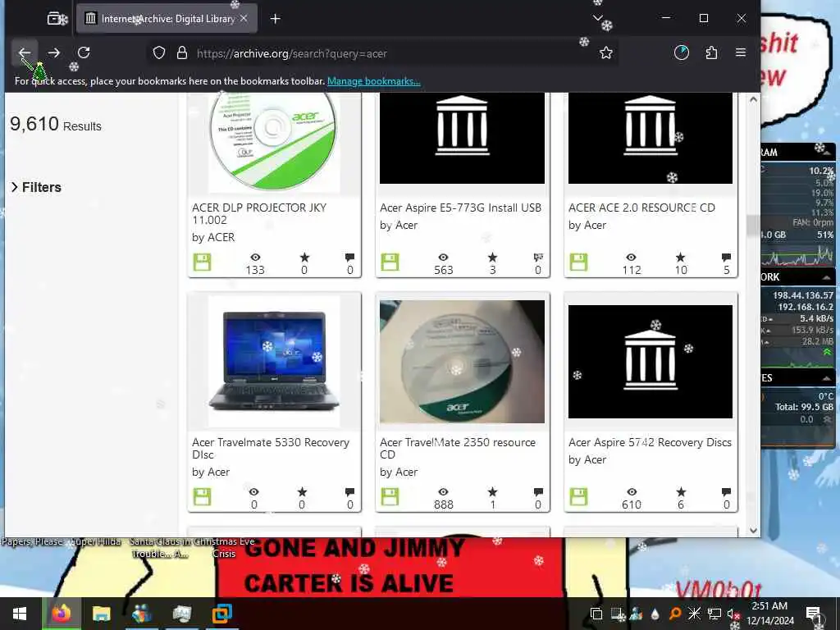This screenshot has height=630, width=840.
Task: Click the Papers, Please desktop shortcut label
Action: 32,541
